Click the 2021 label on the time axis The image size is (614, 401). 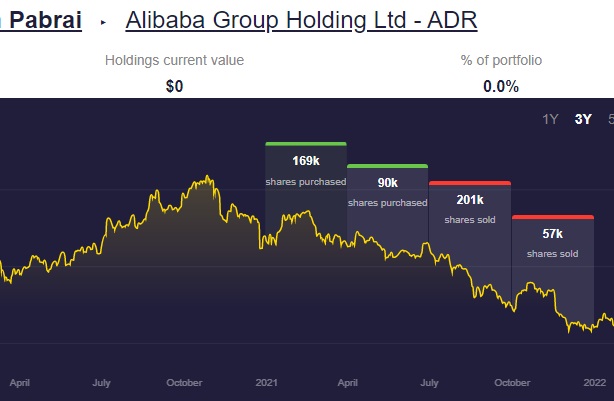coord(266,382)
